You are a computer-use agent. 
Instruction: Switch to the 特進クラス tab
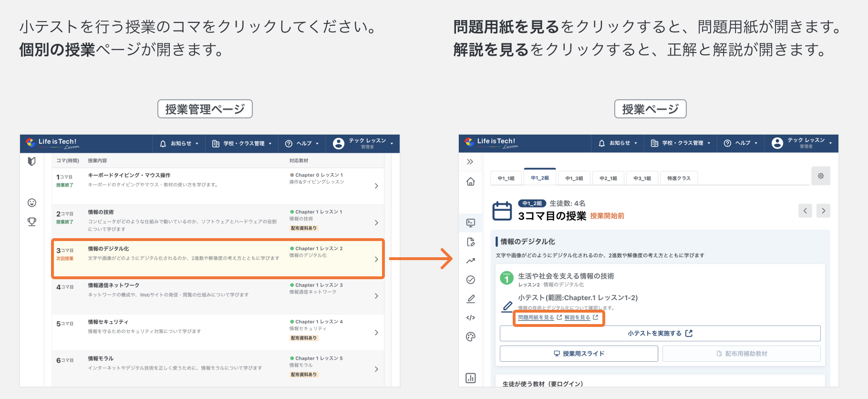point(679,178)
